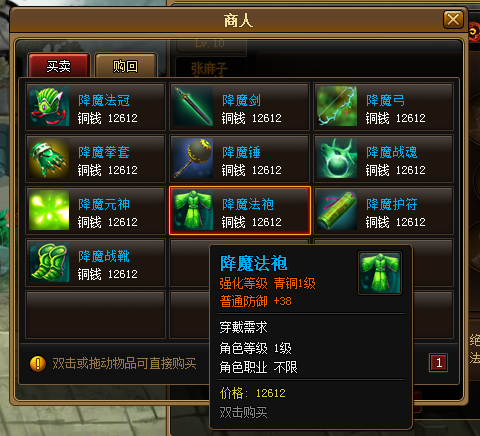This screenshot has width=480, height=436.
Task: Click the empty slot in the bottom-left row
Action: click(96, 315)
